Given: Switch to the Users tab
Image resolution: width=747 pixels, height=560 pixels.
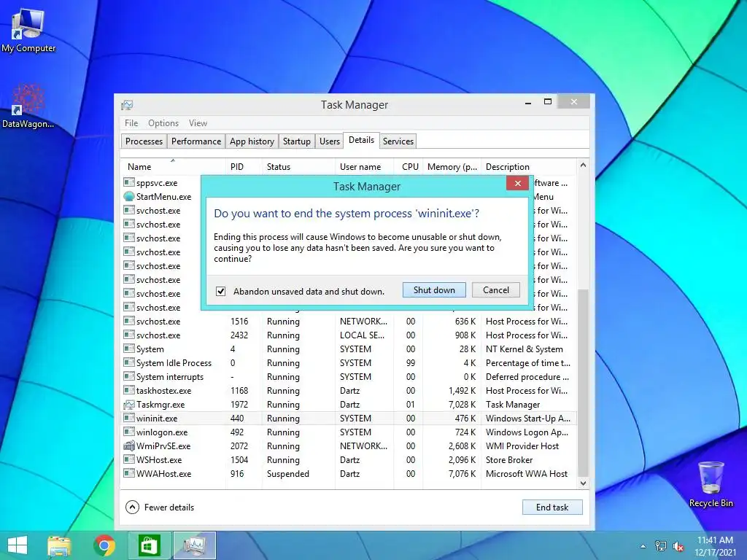Looking at the screenshot, I should [x=330, y=141].
